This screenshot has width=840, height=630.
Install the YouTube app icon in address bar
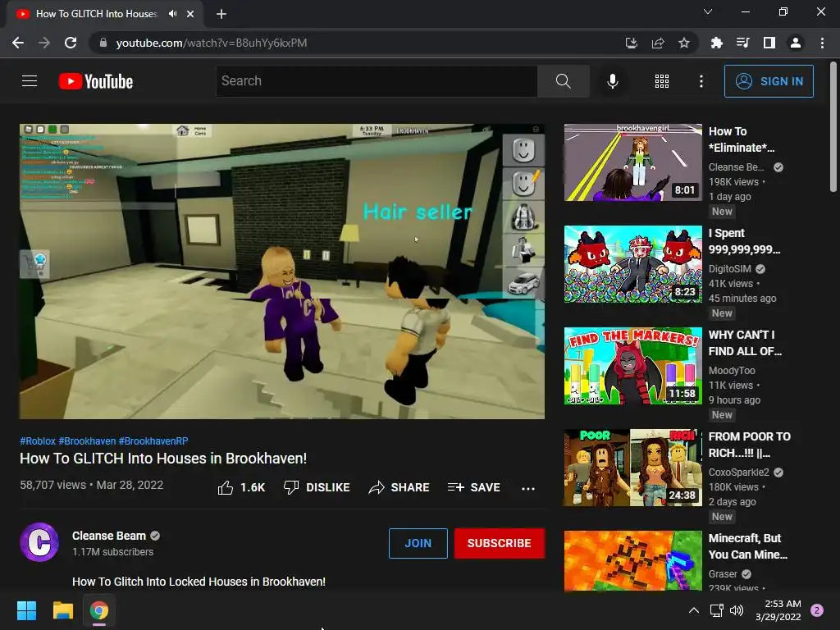632,43
